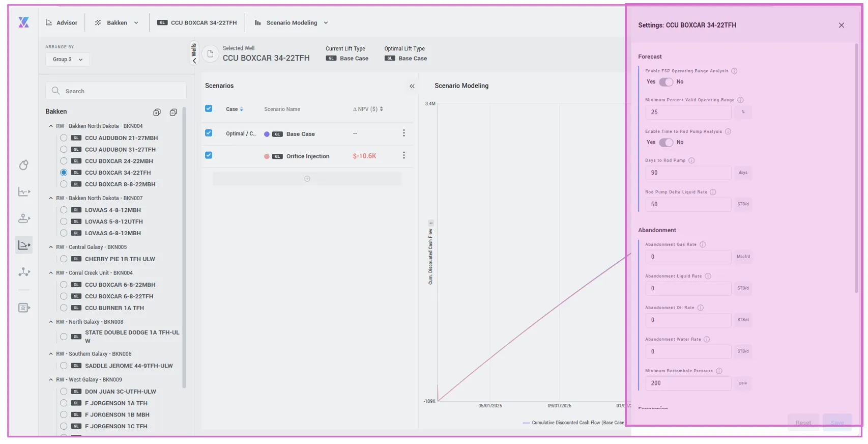The width and height of the screenshot is (868, 444).
Task: Open Base Case row three-dot menu
Action: pyautogui.click(x=404, y=133)
